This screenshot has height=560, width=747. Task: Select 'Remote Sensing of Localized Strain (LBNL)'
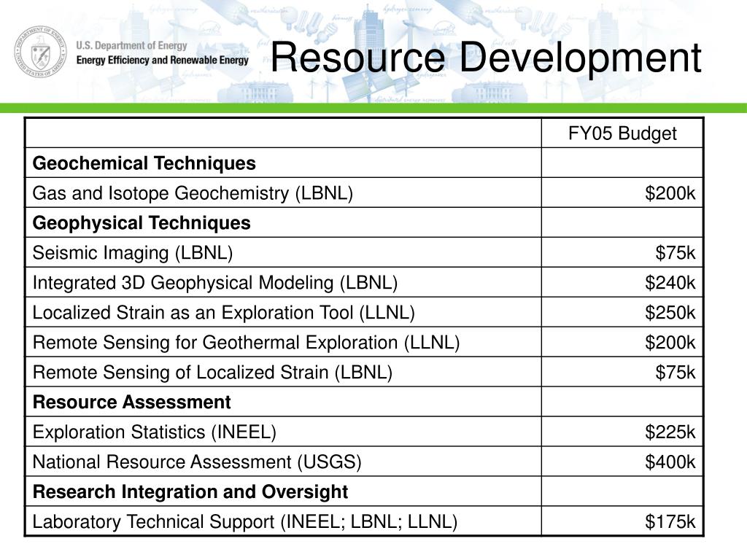coord(212,373)
